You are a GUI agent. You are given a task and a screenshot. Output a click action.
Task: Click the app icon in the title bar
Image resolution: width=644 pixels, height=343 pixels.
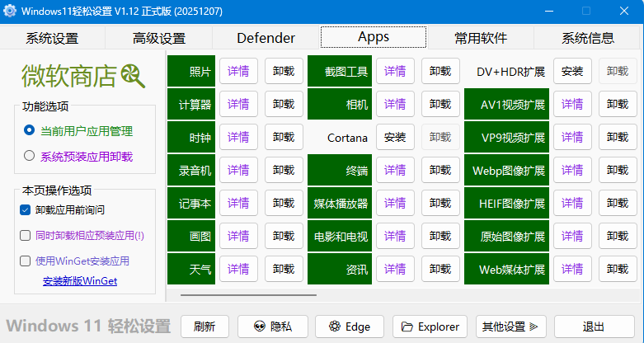click(x=11, y=12)
